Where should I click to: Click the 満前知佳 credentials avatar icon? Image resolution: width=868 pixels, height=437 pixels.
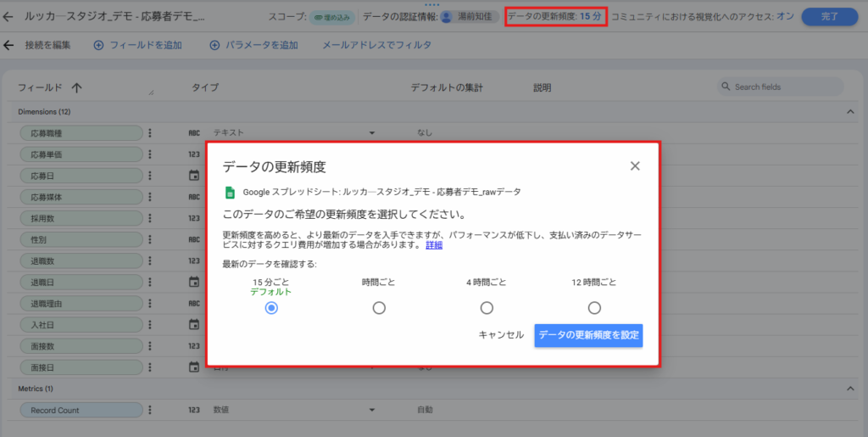point(446,16)
